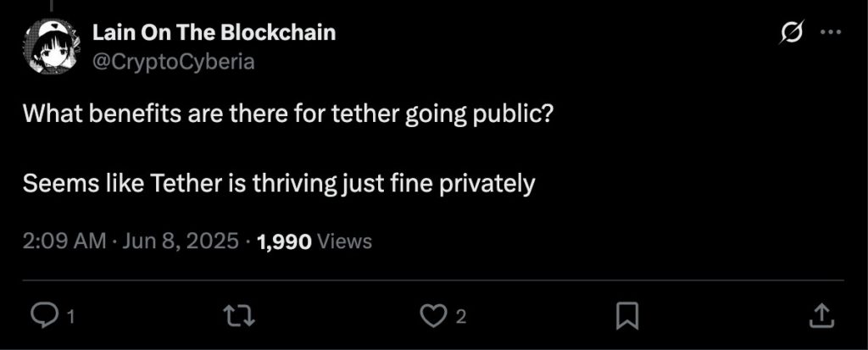Click the 1,990 view count number
Viewport: 868px width, 350px height.
(285, 242)
